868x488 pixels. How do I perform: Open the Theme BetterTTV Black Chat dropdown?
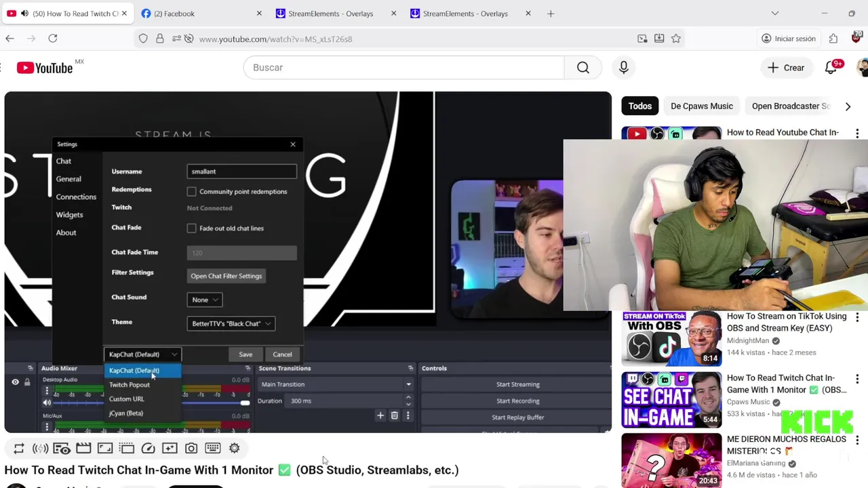(231, 323)
